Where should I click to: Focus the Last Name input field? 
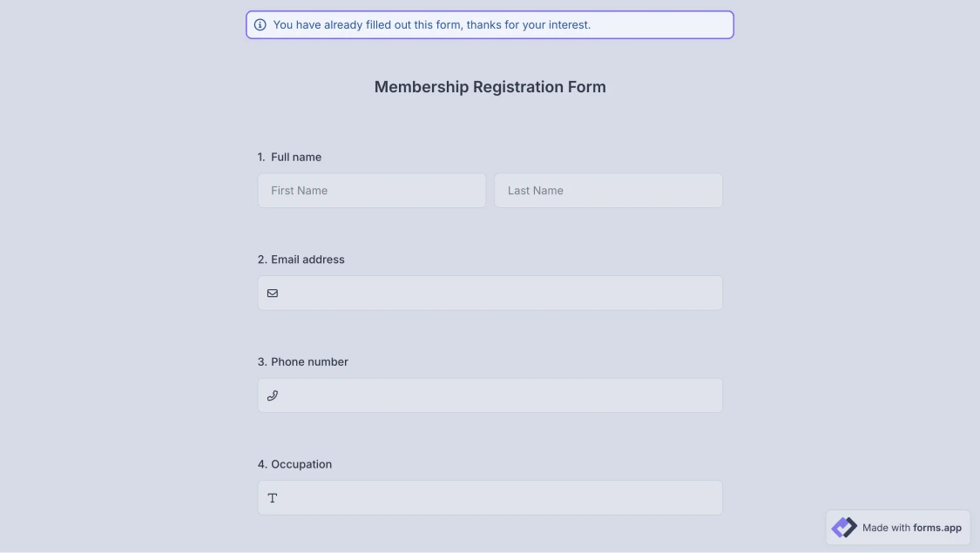tap(608, 191)
